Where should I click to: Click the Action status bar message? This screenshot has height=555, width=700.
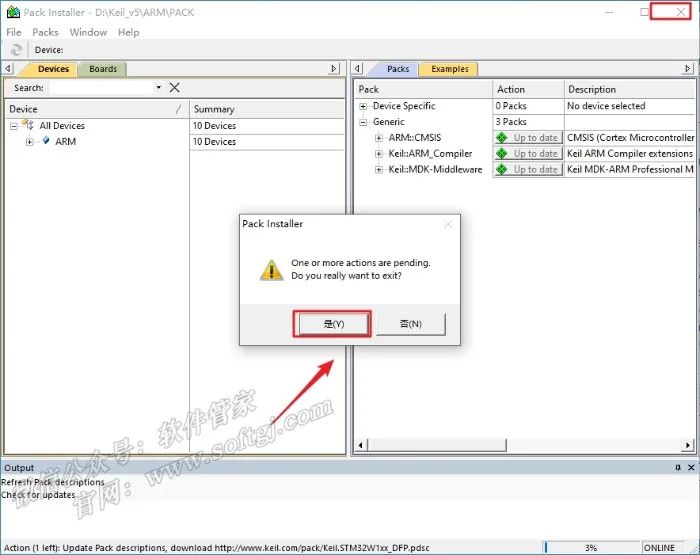[217, 547]
